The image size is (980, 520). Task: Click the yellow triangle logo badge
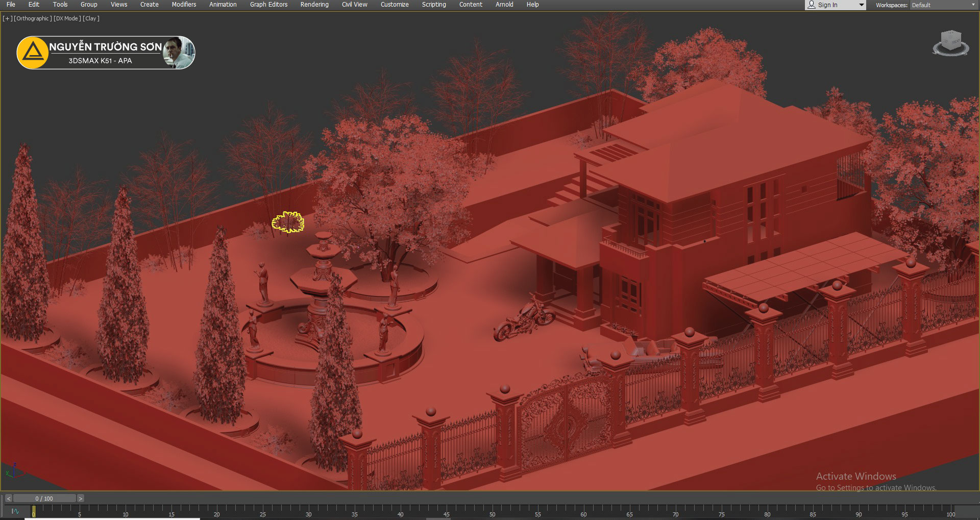[33, 53]
